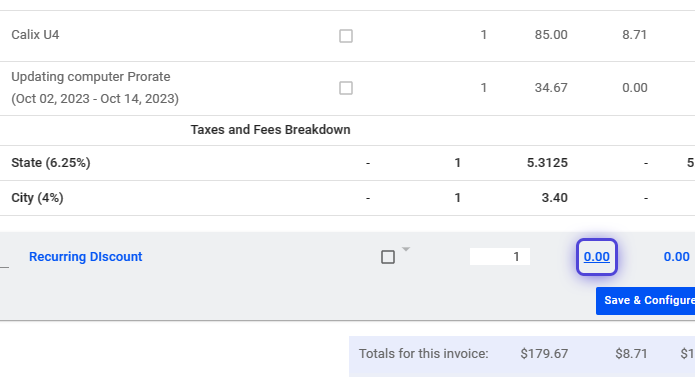Click the 34.67 prorate price
The height and width of the screenshot is (377, 695).
[x=551, y=88]
